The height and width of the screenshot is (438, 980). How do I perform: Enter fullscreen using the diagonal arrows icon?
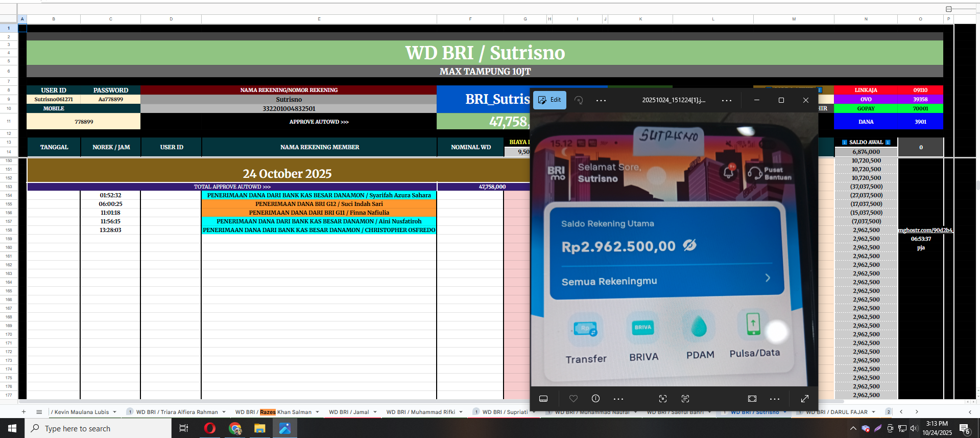804,399
